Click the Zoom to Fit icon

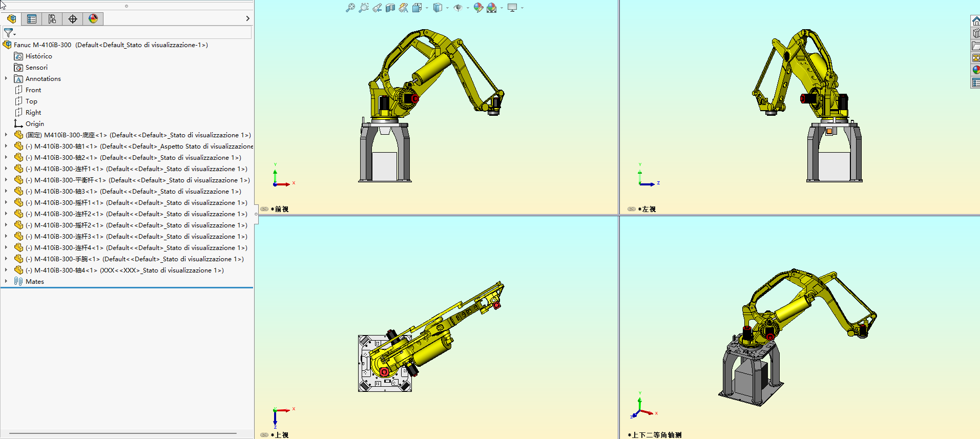(x=350, y=8)
